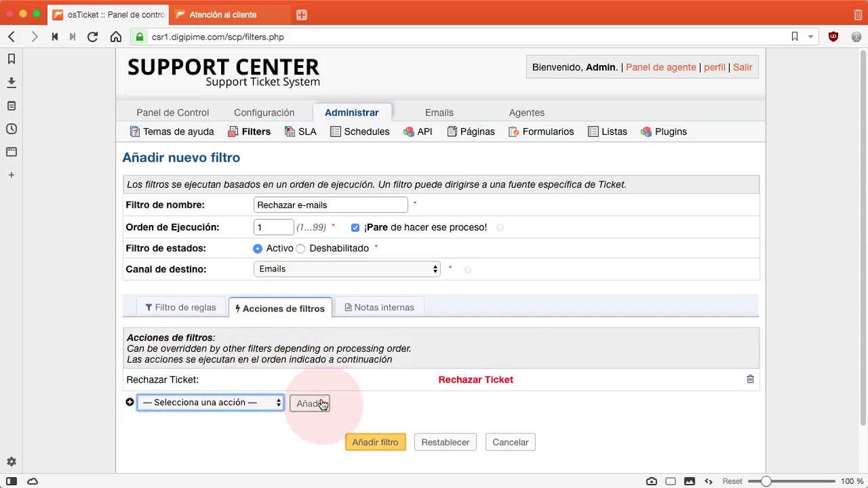868x488 pixels.
Task: Go to browser home page icon
Action: 116,37
